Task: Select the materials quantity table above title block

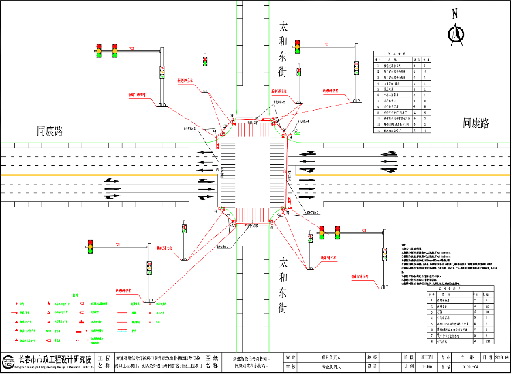Action: pyautogui.click(x=461, y=315)
